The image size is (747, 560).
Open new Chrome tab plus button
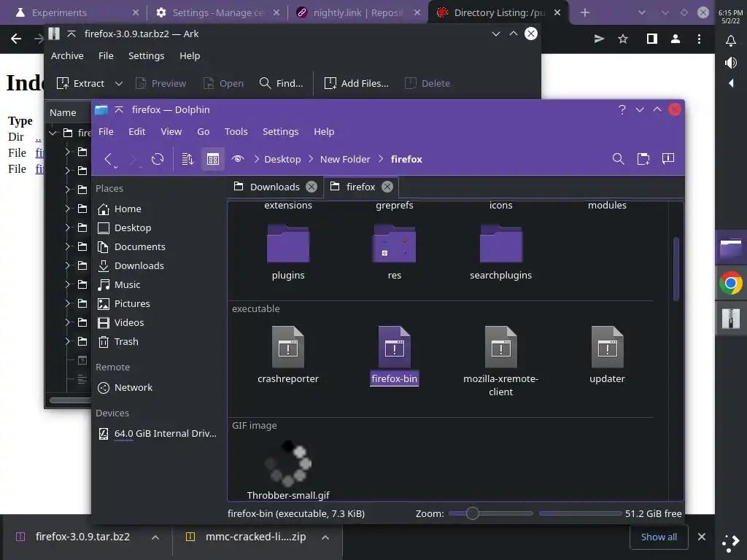tap(584, 13)
